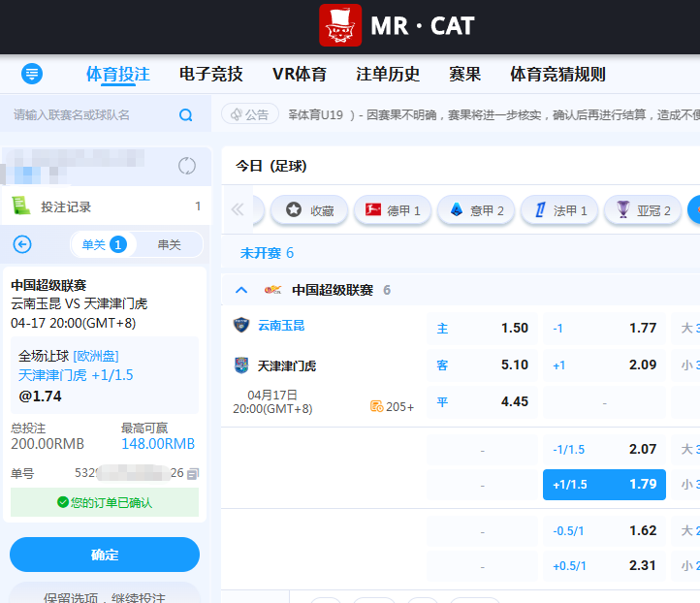700x603 pixels.
Task: Select home win 主 odds 1.50
Action: (482, 328)
